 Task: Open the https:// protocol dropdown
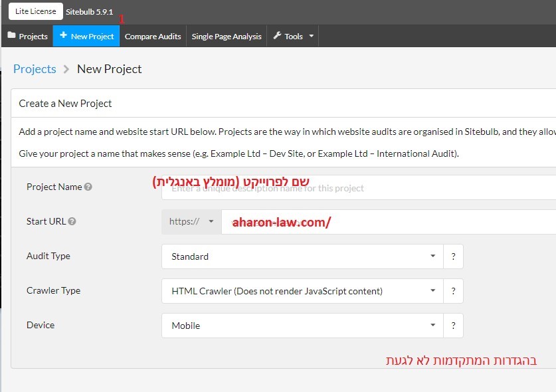[191, 222]
